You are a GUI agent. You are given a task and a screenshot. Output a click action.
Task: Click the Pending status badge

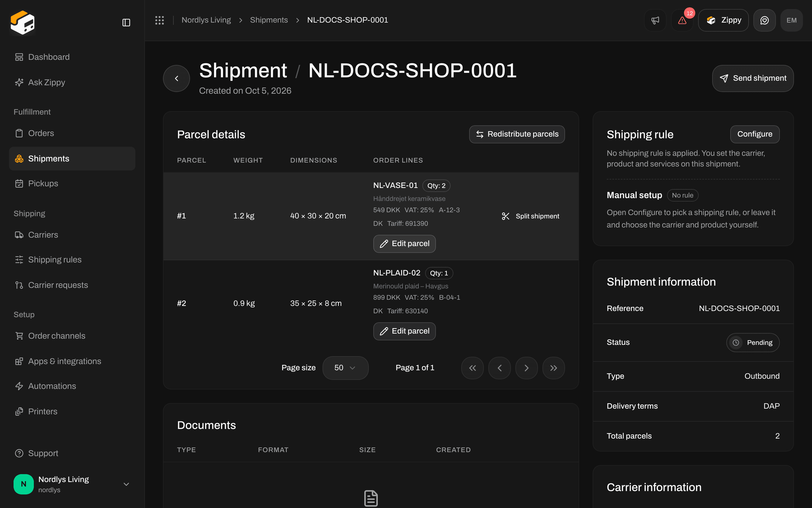pos(753,342)
